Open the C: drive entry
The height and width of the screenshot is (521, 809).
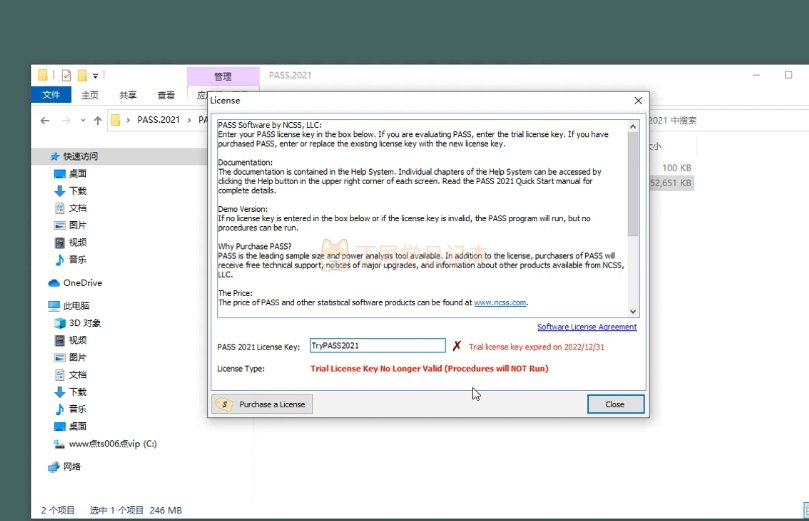(112, 444)
